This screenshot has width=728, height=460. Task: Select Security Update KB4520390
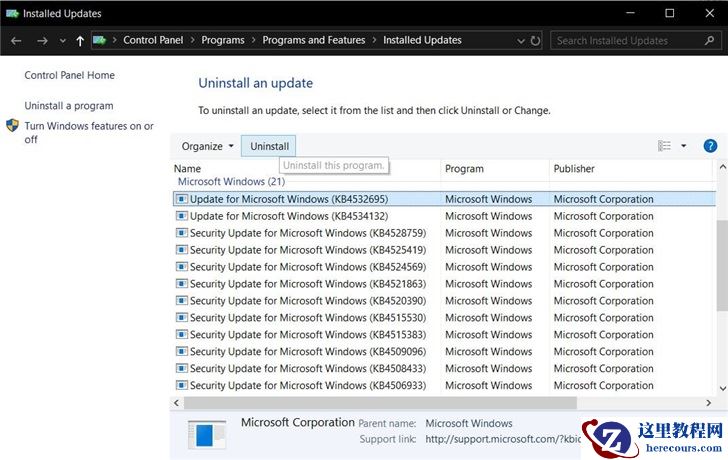click(444, 301)
